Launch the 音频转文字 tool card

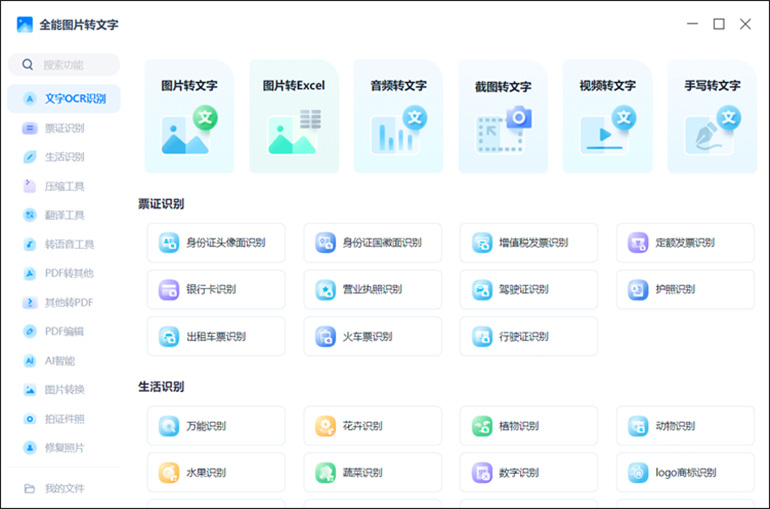coord(398,116)
